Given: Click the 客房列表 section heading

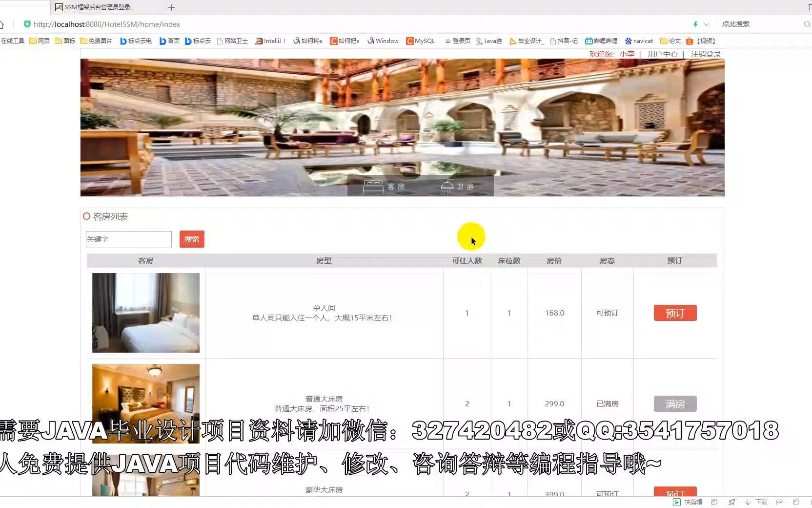Looking at the screenshot, I should pyautogui.click(x=110, y=216).
